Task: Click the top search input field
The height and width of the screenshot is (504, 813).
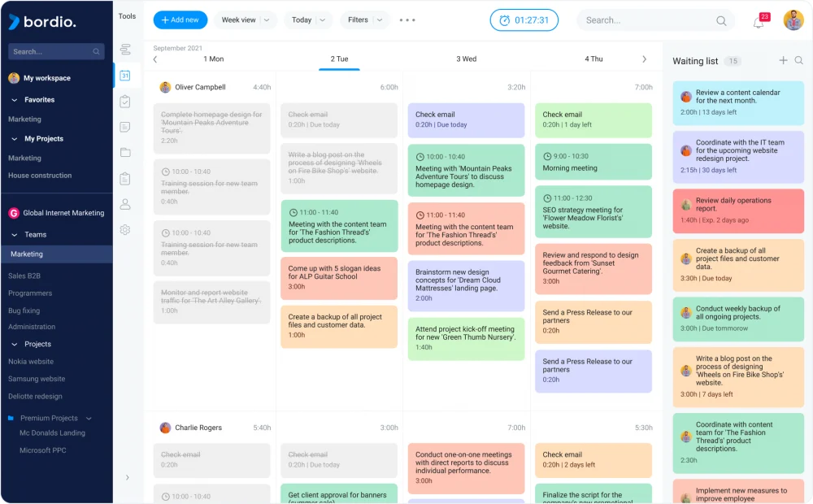Action: pos(656,20)
